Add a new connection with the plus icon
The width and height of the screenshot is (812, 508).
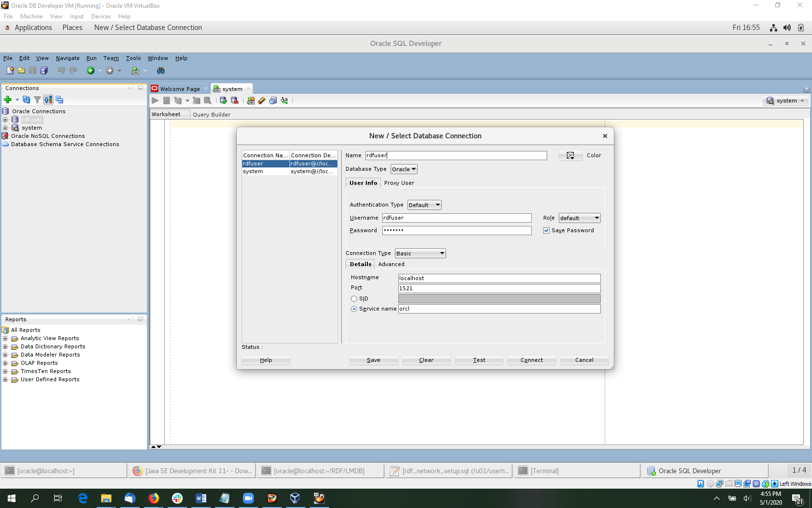tap(8, 100)
